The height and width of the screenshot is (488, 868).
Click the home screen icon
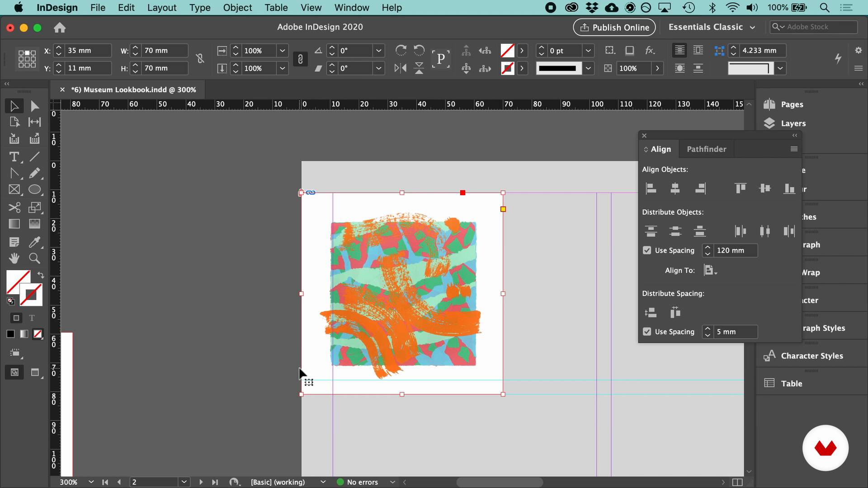point(60,28)
